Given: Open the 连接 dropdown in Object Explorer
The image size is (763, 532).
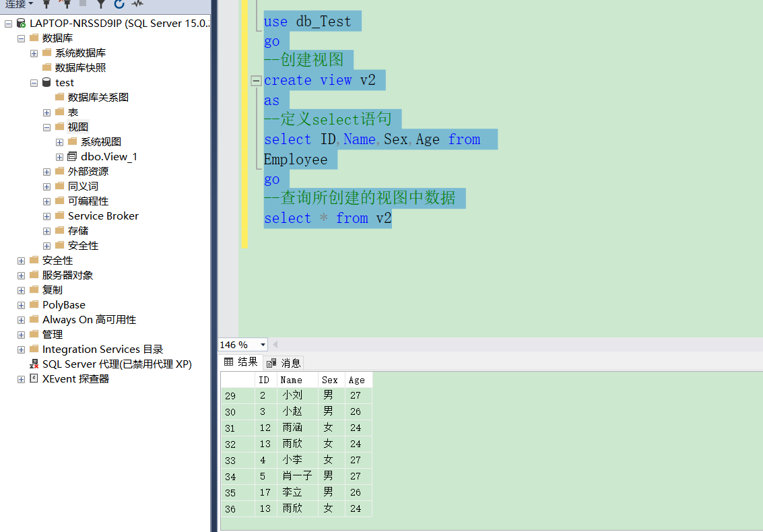Looking at the screenshot, I should pos(19,4).
